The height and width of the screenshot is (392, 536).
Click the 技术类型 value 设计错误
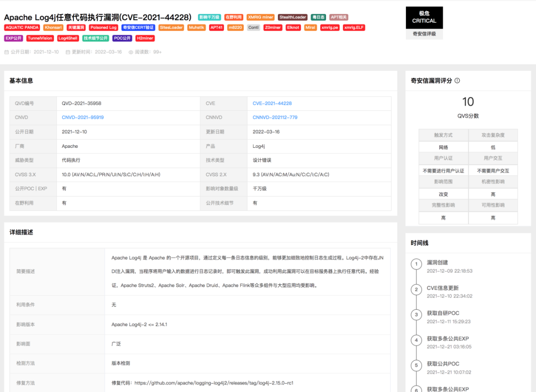(262, 160)
